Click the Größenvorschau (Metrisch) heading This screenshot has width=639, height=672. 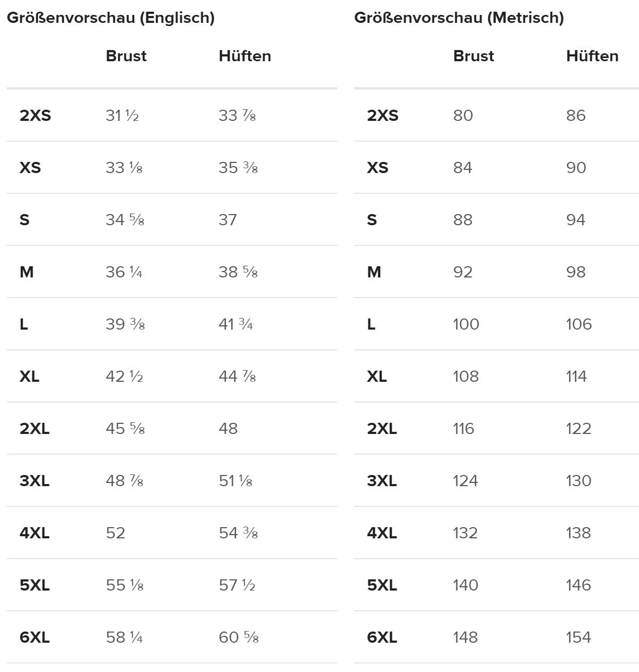(x=458, y=18)
